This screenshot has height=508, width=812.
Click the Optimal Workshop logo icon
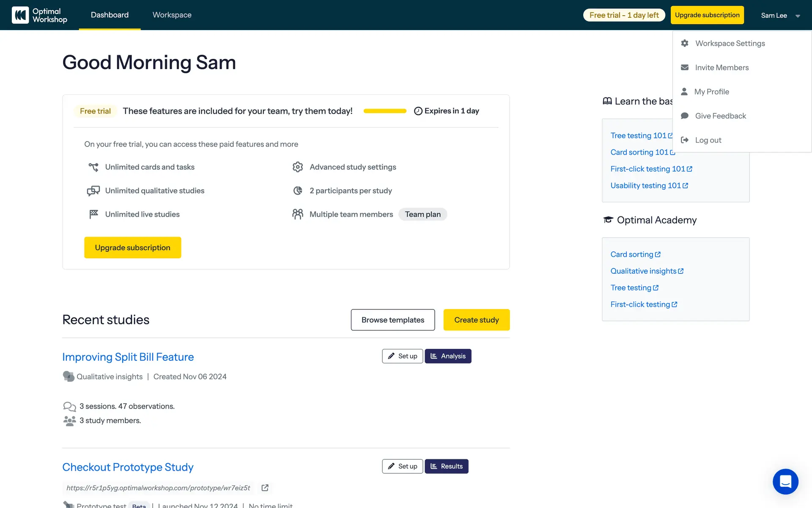point(20,15)
